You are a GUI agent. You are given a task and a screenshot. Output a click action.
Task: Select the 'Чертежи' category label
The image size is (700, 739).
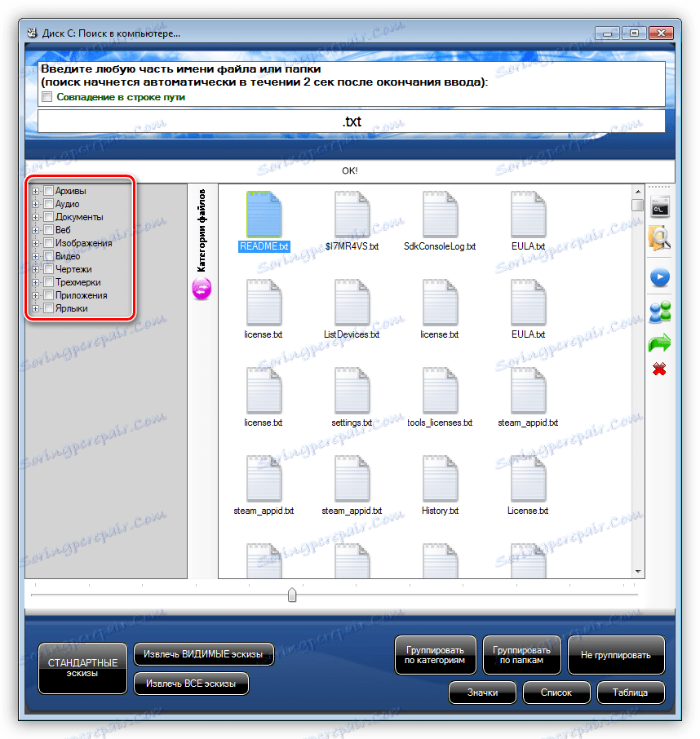click(x=73, y=270)
